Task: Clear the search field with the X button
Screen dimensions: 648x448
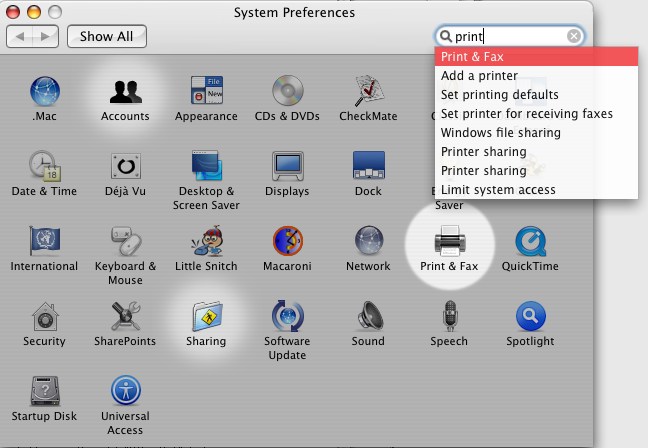Action: (x=574, y=36)
